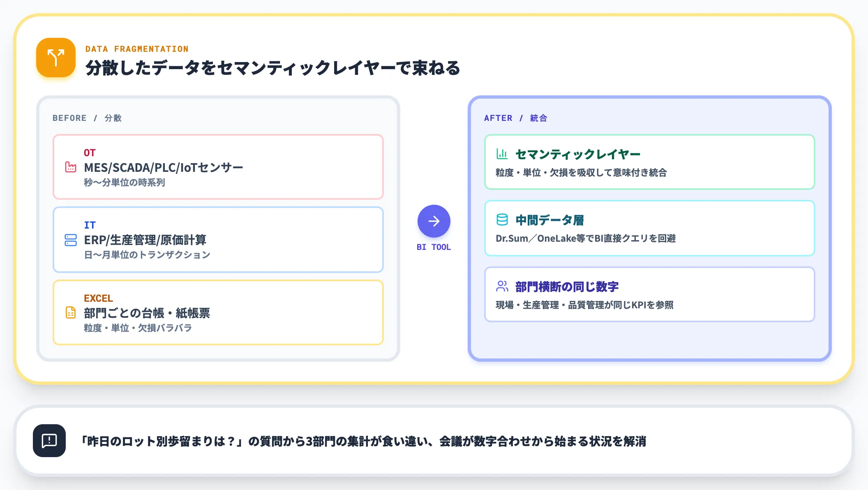Click the AFTER / 統合 heading
Screen dimensions: 868x490
[x=515, y=118]
